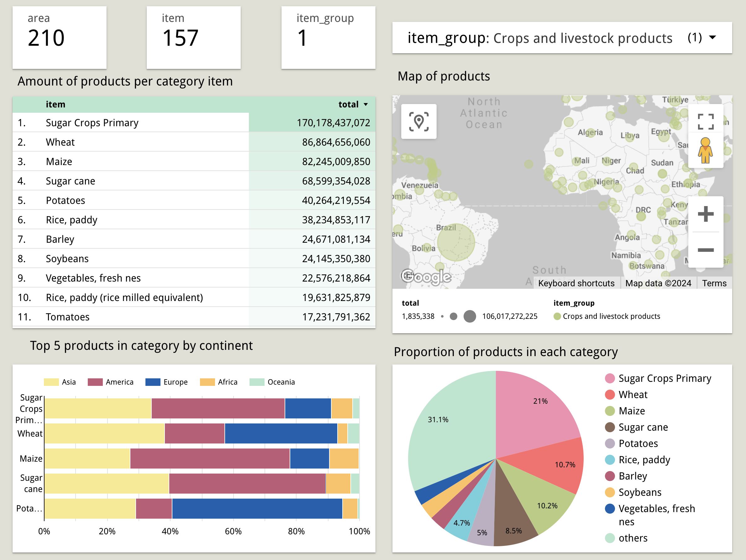Select the Street View pegman icon

click(x=705, y=151)
